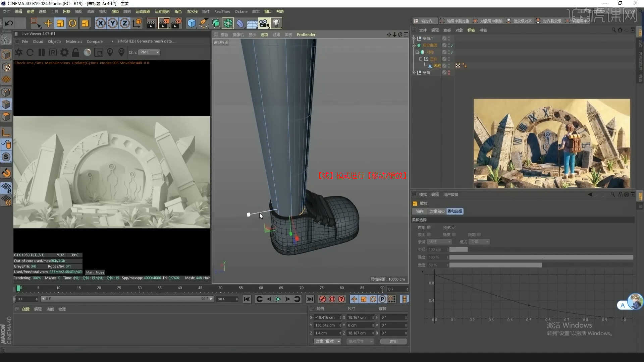The height and width of the screenshot is (362, 644).
Task: Pause rendering in Live Viewer
Action: [42, 52]
